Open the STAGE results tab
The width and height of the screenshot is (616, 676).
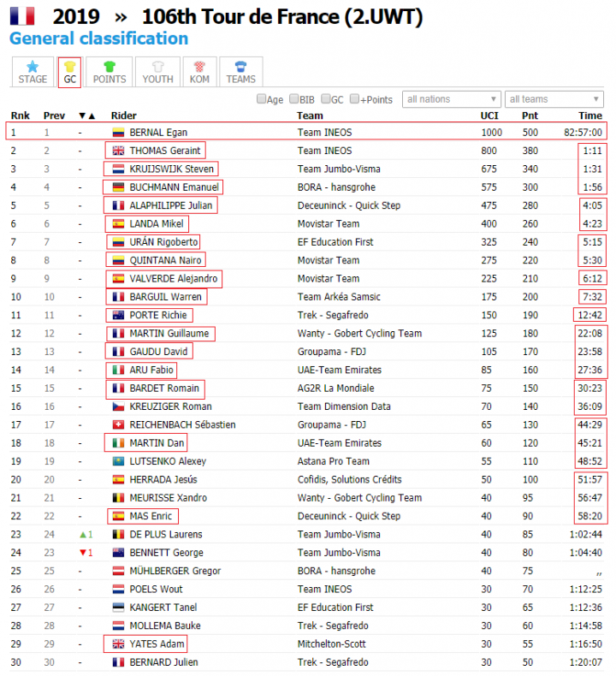[x=33, y=72]
